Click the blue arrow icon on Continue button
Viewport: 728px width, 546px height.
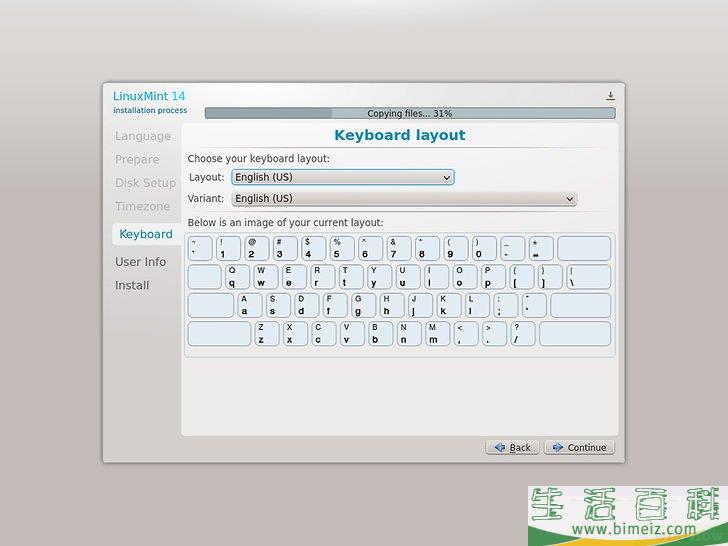point(558,447)
